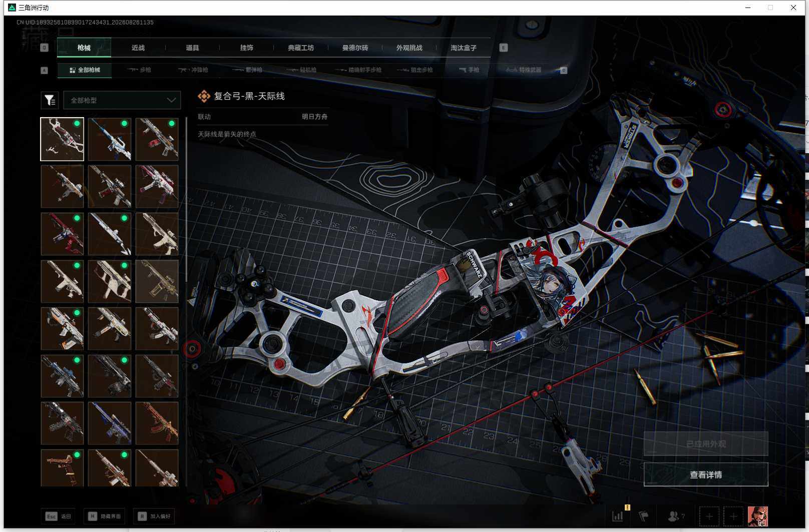Click the A key hint before 全部枪械
Screen dimensions: 809x532
pyautogui.click(x=44, y=71)
